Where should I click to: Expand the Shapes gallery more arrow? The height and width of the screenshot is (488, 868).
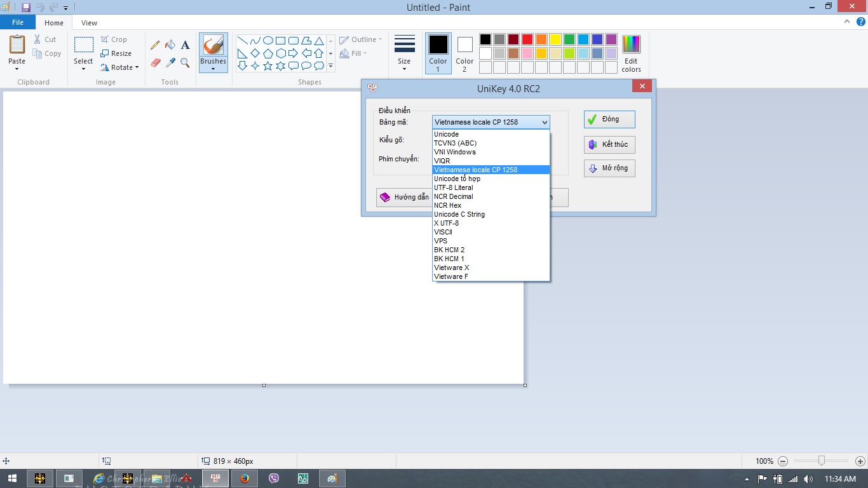point(330,66)
